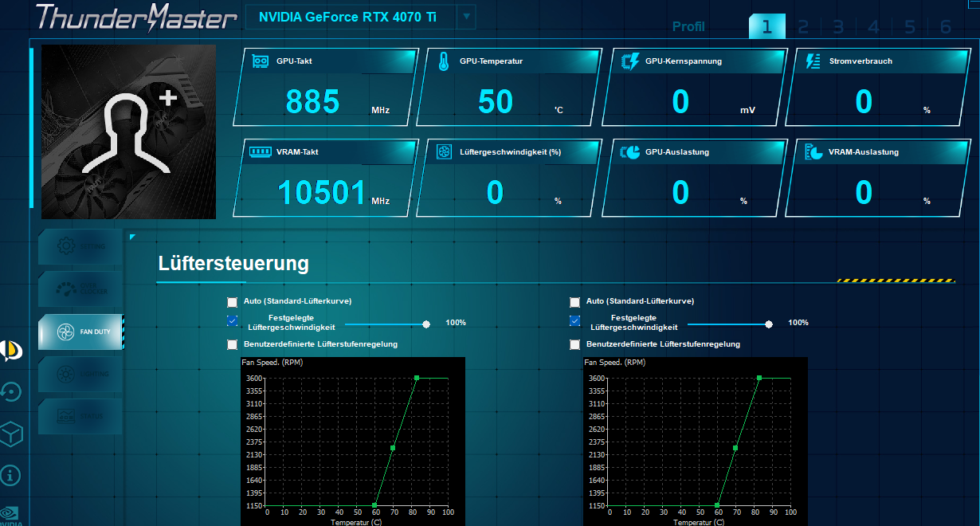The height and width of the screenshot is (526, 980).
Task: Click the ThunderMaster logo
Action: tap(137, 17)
